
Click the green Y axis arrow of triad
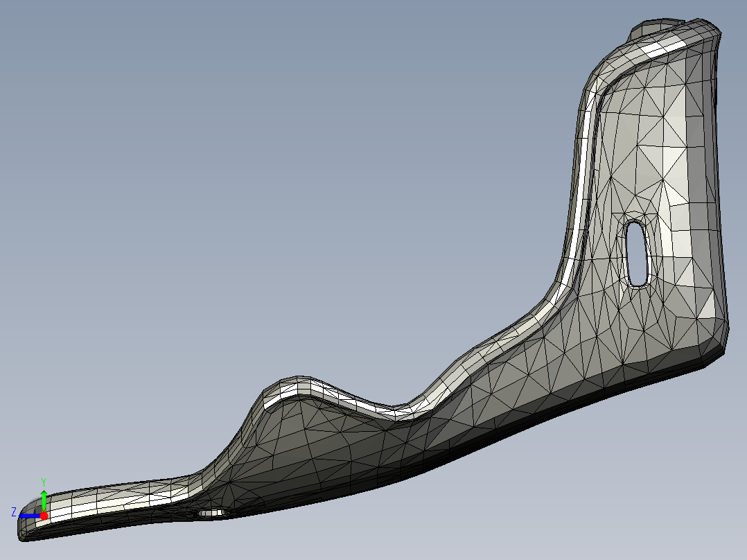(x=44, y=500)
